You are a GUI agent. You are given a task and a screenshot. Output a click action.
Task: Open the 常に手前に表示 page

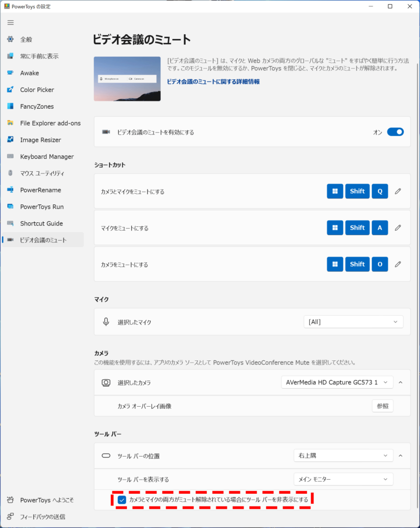[x=43, y=56]
